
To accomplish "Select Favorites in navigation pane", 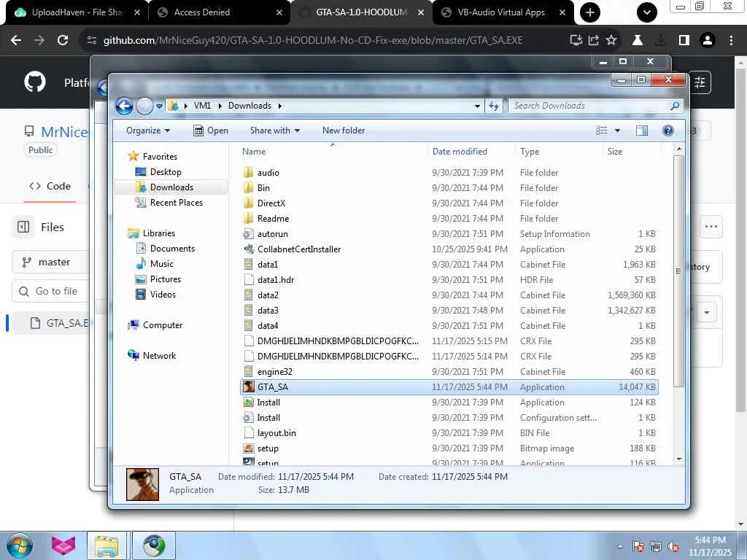I will [152, 157].
